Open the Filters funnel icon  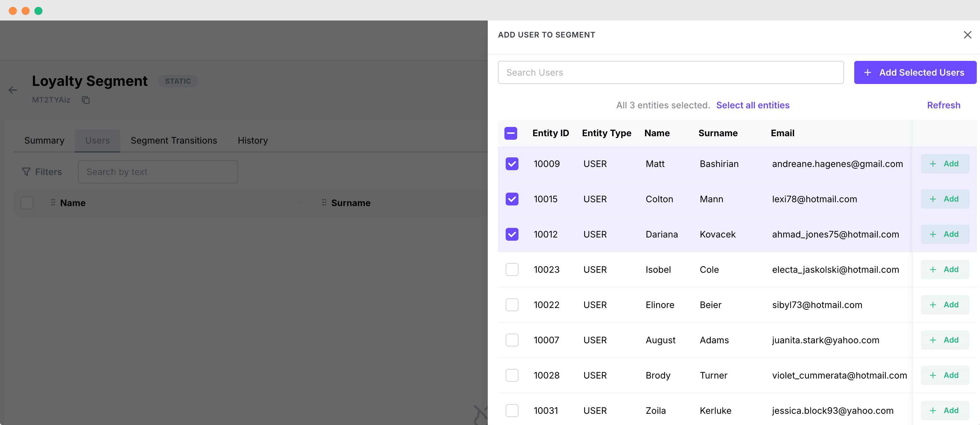click(26, 172)
